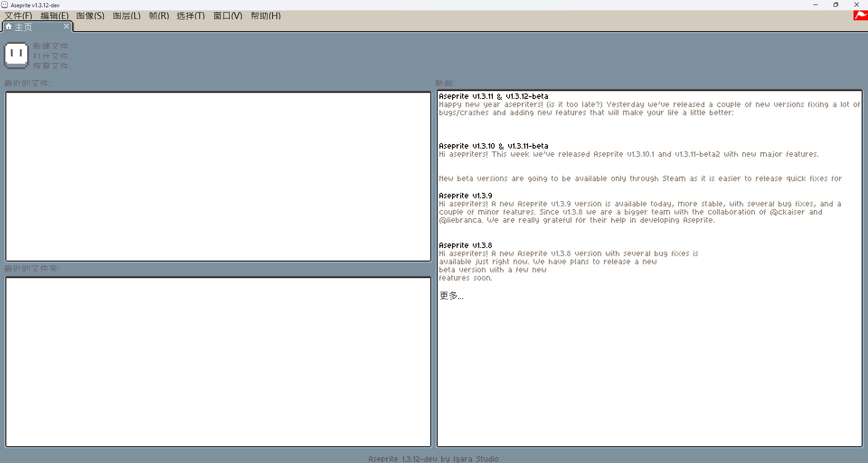
Task: Open the 图像(S) menu
Action: 90,16
